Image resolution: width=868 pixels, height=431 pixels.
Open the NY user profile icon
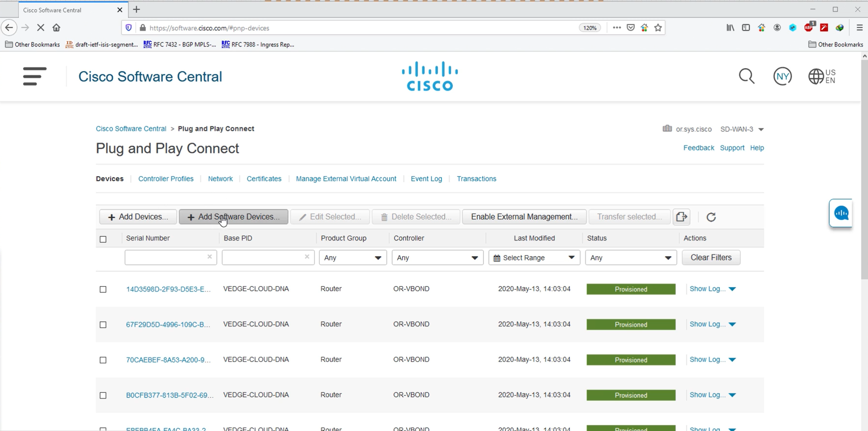[x=782, y=76]
